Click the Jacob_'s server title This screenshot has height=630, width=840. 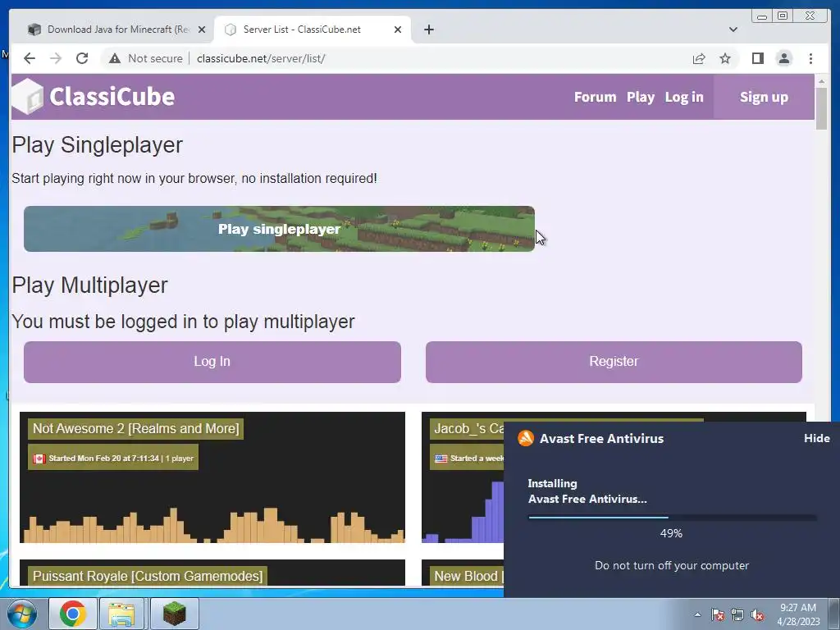468,428
